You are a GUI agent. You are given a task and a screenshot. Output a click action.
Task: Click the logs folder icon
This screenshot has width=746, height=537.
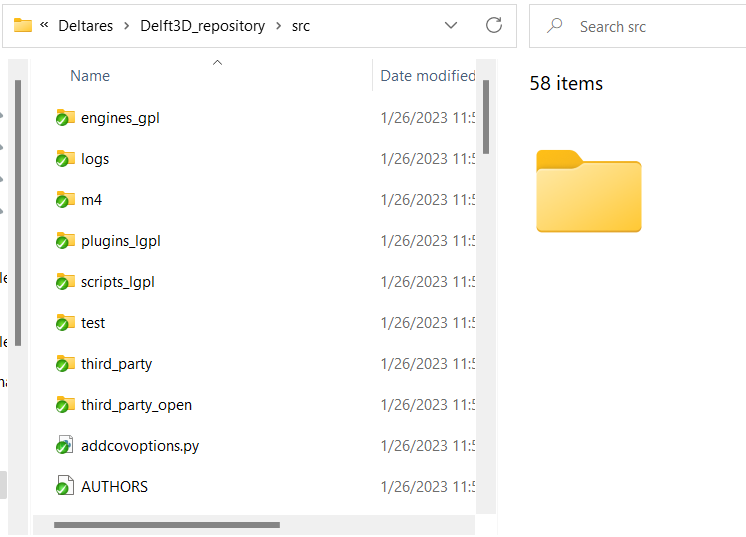[x=65, y=159]
